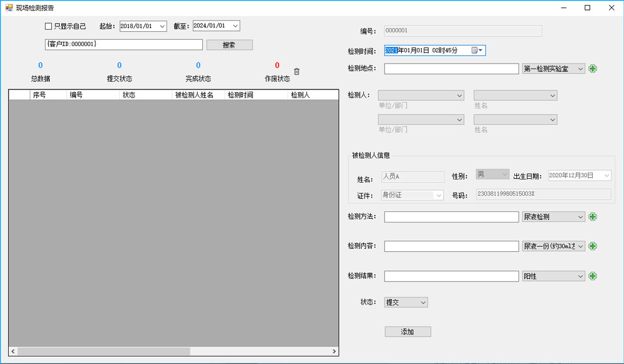Enable the 只显示自己 checkbox
Screen dimensions: 624x364
pos(48,26)
